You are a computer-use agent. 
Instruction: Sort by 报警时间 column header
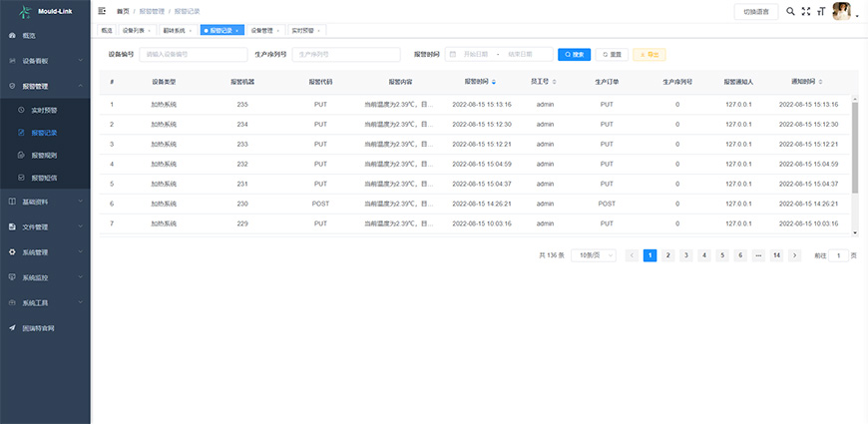(480, 82)
